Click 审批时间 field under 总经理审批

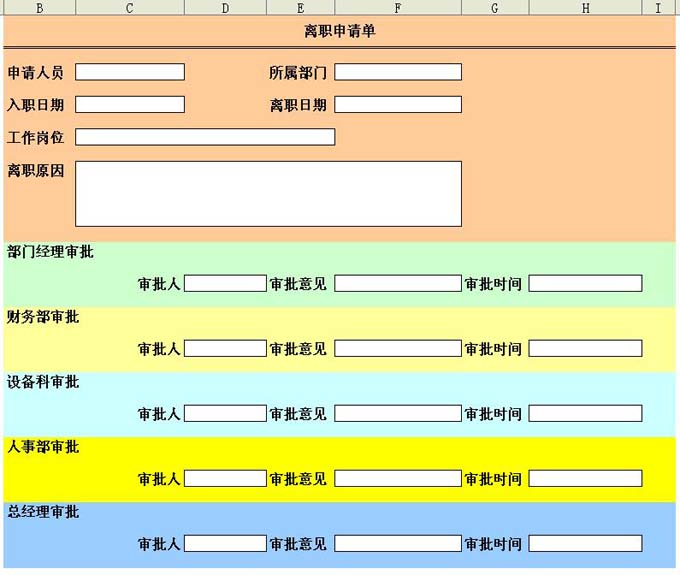[x=585, y=544]
